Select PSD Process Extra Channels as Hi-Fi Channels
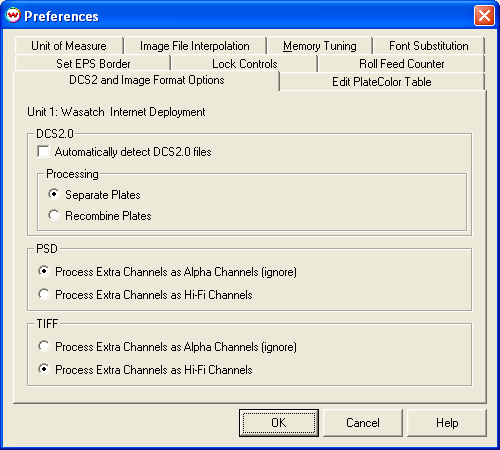The height and width of the screenshot is (450, 500). pyautogui.click(x=44, y=294)
